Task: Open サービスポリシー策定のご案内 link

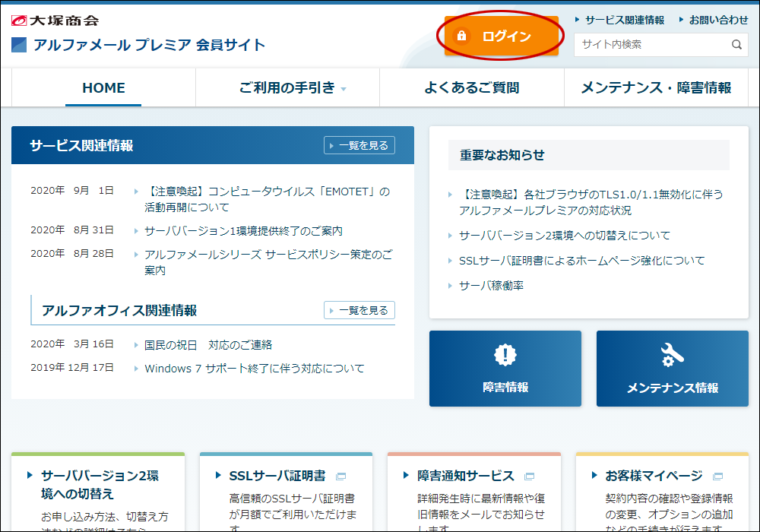Action: (x=268, y=262)
